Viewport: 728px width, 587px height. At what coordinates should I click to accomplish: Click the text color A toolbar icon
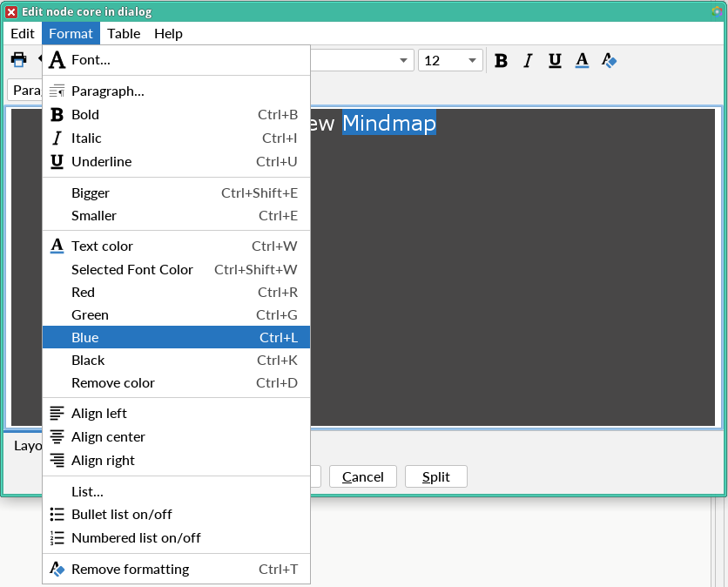(x=582, y=61)
